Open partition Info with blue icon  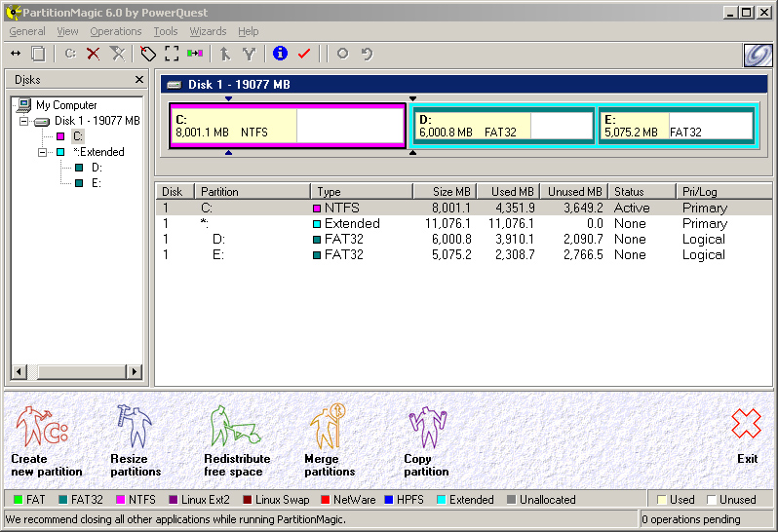(x=280, y=54)
